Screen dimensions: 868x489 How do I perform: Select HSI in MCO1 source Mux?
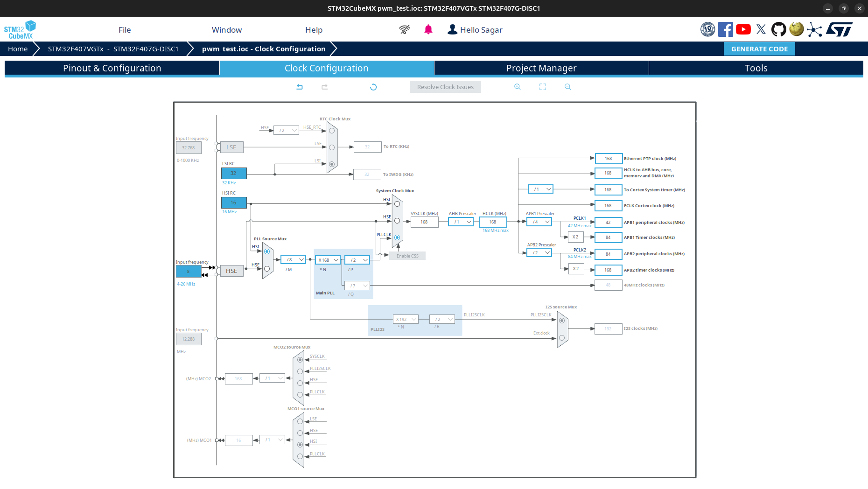300,445
